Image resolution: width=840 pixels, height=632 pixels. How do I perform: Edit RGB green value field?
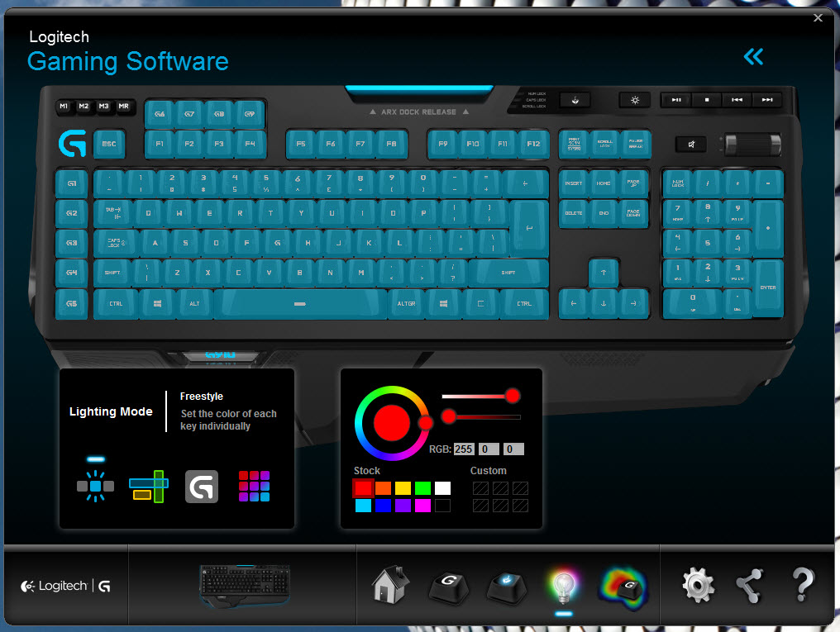click(489, 449)
